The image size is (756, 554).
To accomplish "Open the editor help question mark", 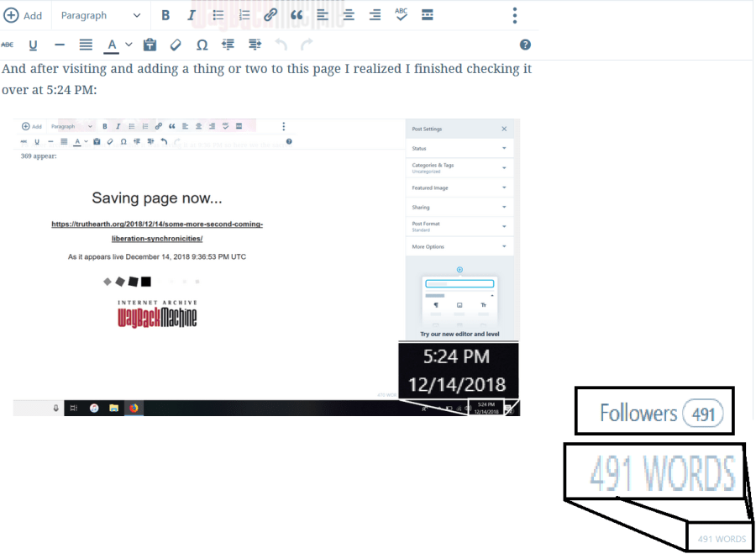I will [x=525, y=45].
